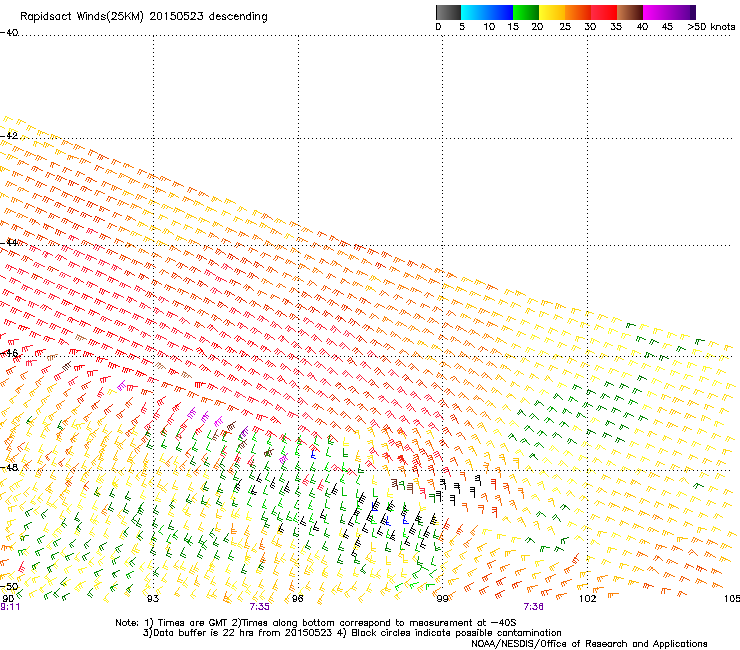Screen dimensions: 740x650
Task: Click the magenta-purple 40-50 knots legend swatch
Action: pyautogui.click(x=669, y=12)
